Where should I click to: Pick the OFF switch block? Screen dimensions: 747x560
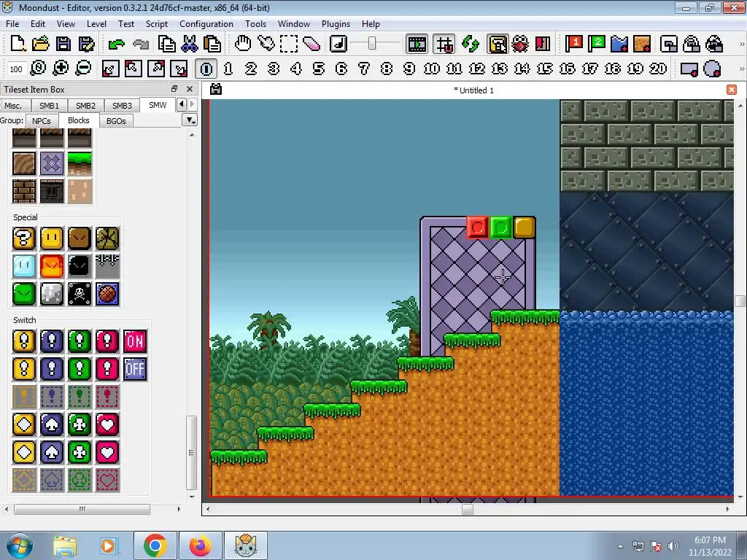point(135,368)
